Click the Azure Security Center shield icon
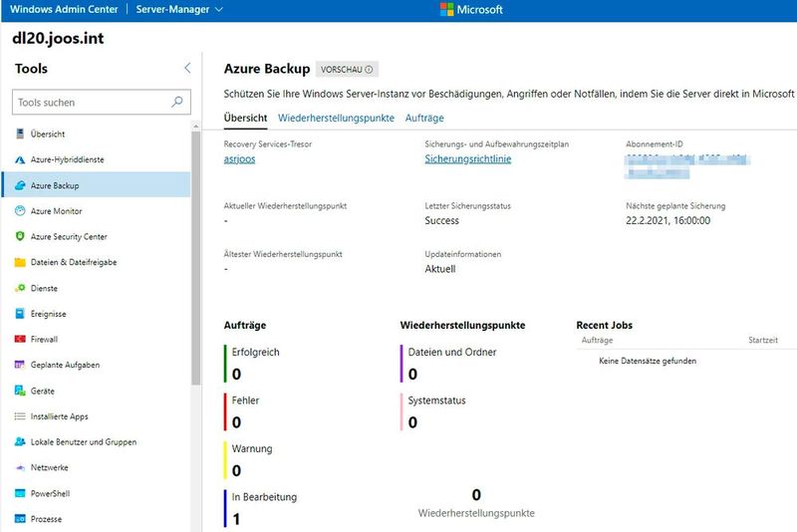Screen dimensions: 797x532 [x=20, y=236]
